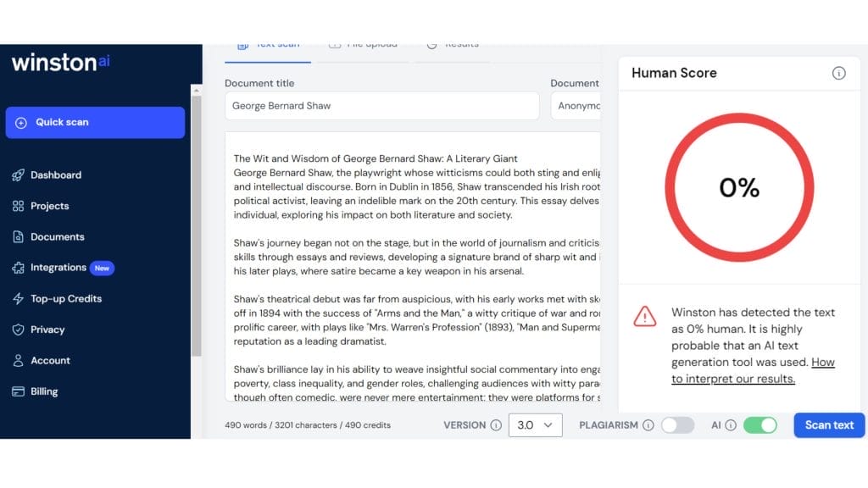868x488 pixels.
Task: Click the 0% human score ring
Action: [x=739, y=187]
